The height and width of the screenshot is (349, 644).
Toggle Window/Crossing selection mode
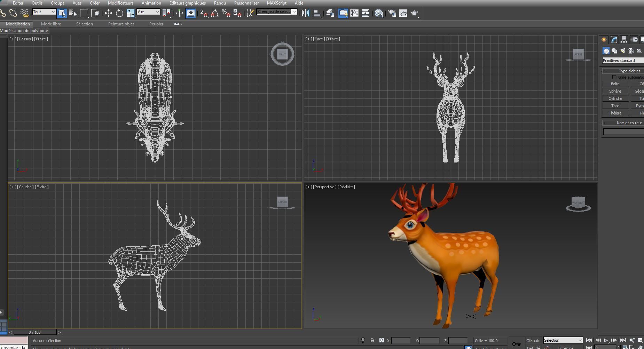[95, 13]
